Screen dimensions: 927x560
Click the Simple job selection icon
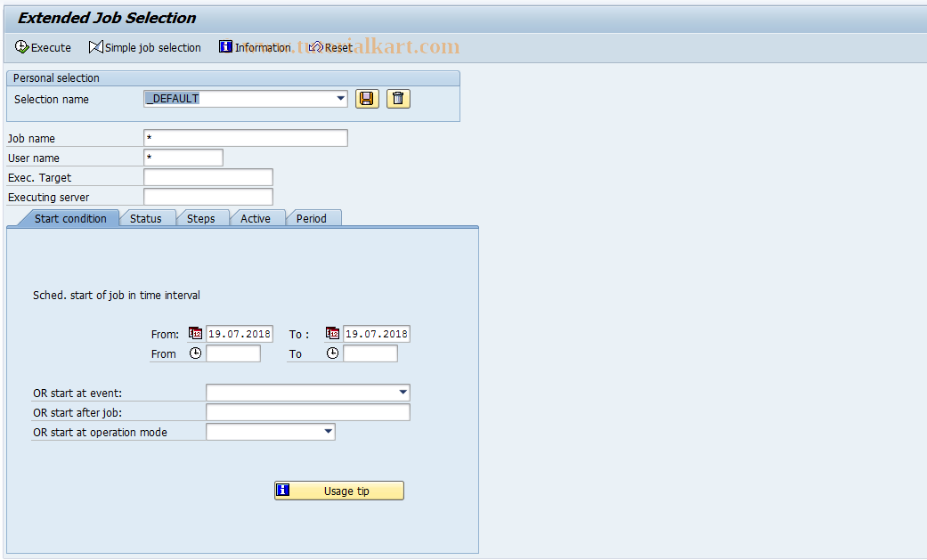coord(96,46)
